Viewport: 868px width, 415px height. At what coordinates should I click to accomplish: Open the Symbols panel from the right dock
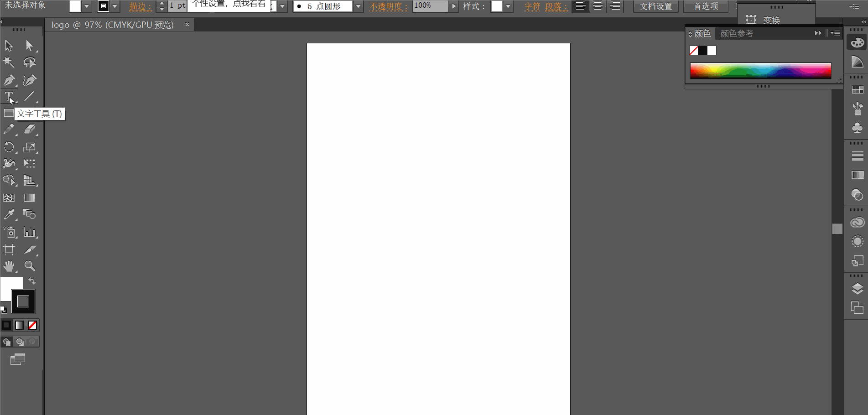(857, 128)
